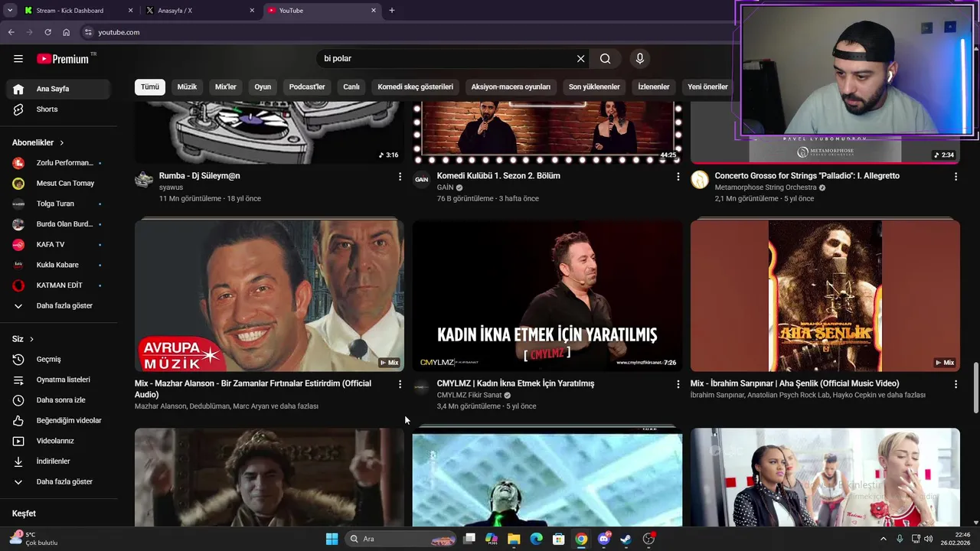Open the Kukla Kabare subscription
Viewport: 980px width, 551px height.
(x=58, y=265)
